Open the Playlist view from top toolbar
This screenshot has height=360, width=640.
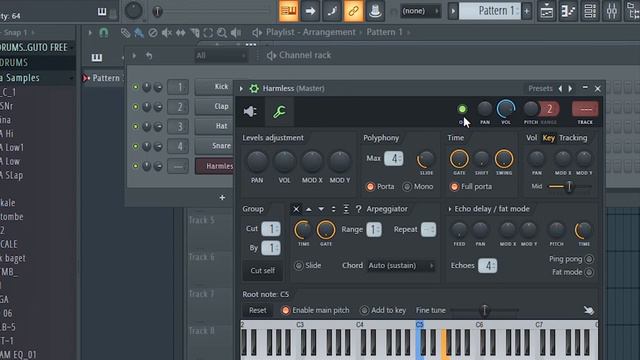click(x=547, y=11)
